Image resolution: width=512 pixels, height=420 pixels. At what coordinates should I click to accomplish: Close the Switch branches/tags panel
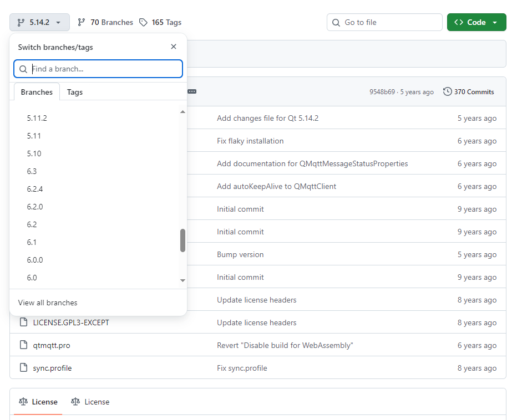(174, 47)
